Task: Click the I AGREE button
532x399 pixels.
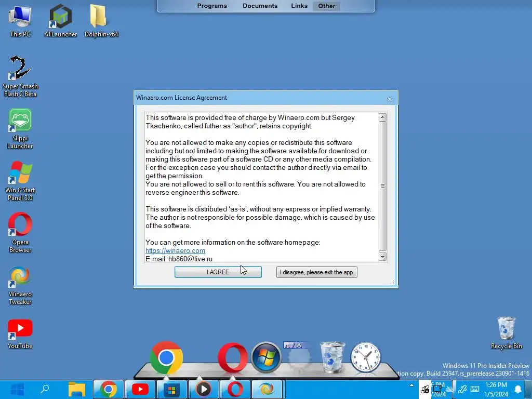Action: coord(218,272)
